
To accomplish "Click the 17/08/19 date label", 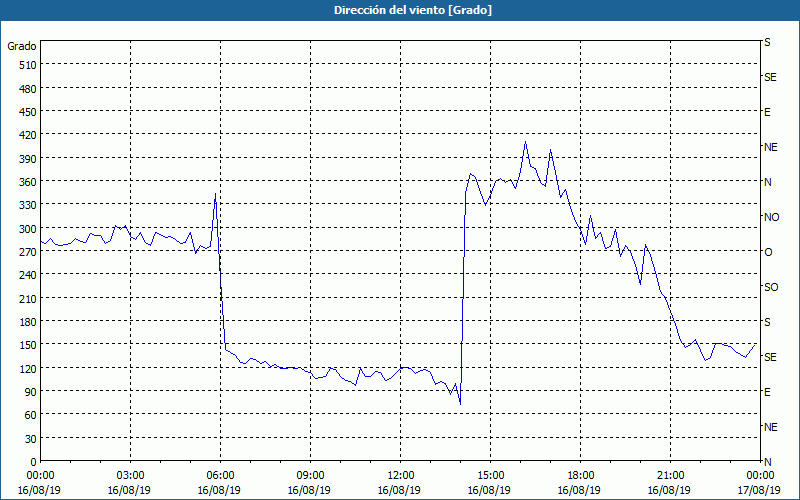I will click(759, 490).
